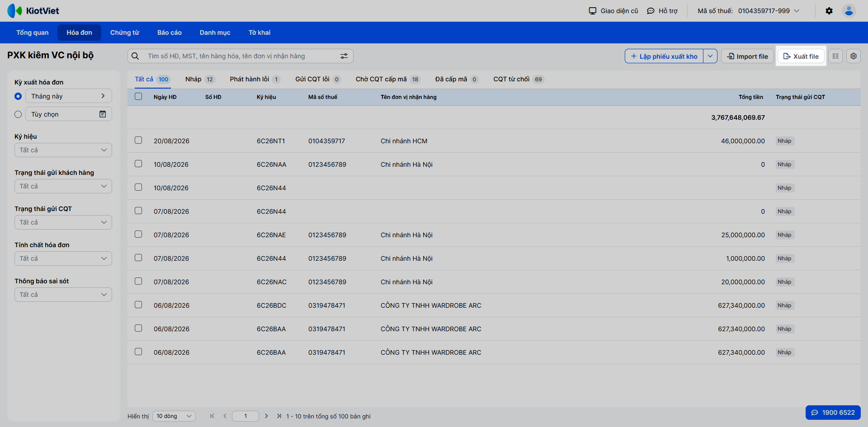Open the 46,000,000.00 invoice amount cell
The height and width of the screenshot is (427, 868).
(x=743, y=141)
